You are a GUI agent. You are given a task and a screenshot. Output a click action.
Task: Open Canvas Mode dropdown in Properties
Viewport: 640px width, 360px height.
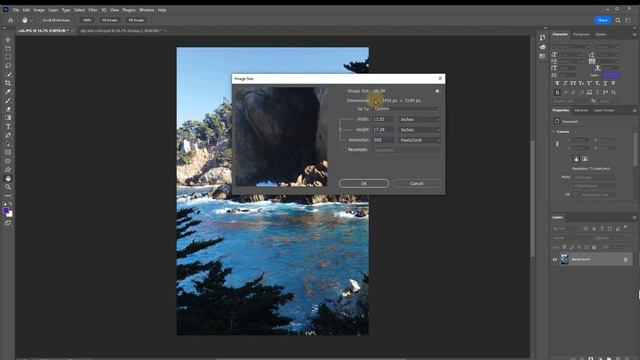click(x=594, y=178)
